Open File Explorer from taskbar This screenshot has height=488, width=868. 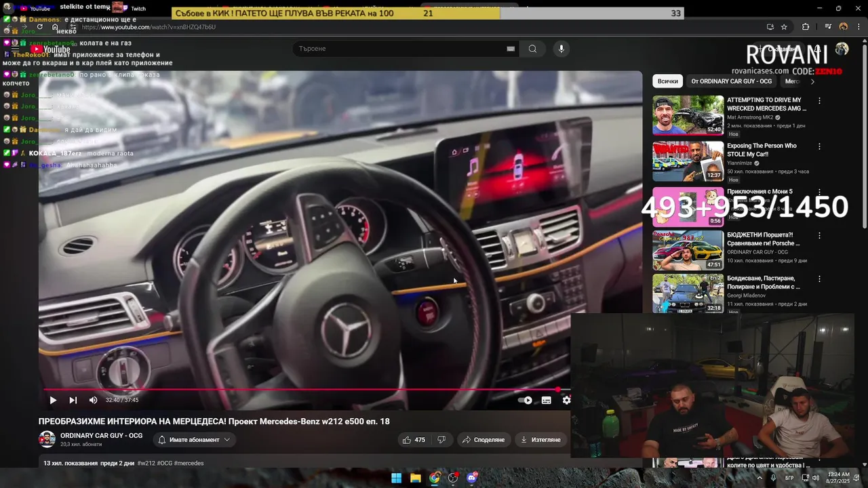(x=416, y=478)
